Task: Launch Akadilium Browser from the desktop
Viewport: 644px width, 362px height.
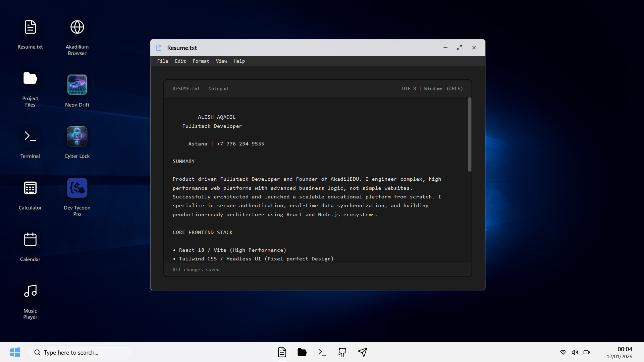Action: pos(77,37)
